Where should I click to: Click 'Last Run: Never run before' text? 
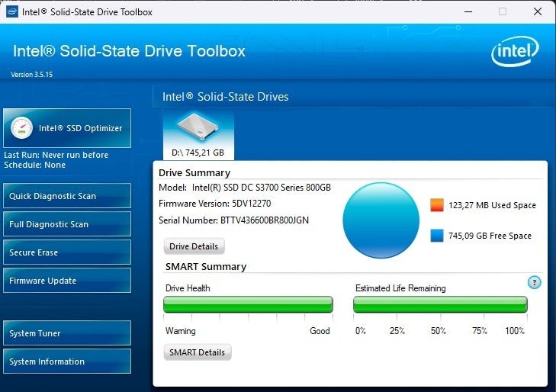(56, 155)
